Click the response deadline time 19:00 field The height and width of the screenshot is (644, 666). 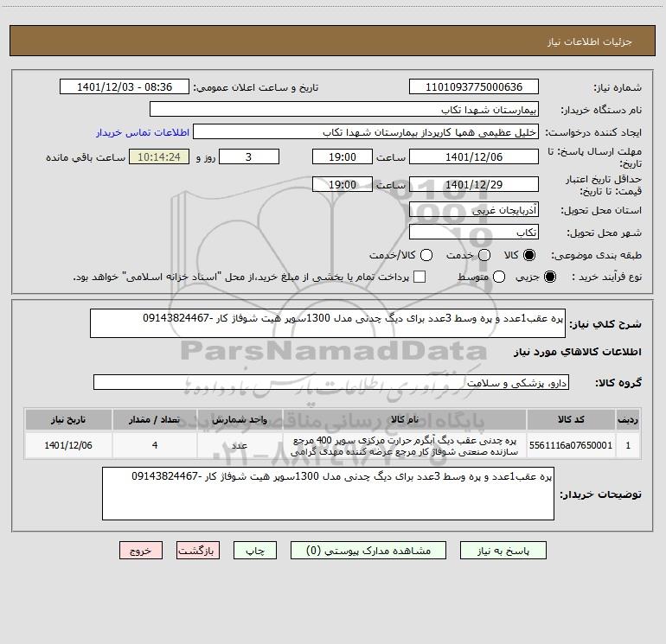click(x=343, y=156)
